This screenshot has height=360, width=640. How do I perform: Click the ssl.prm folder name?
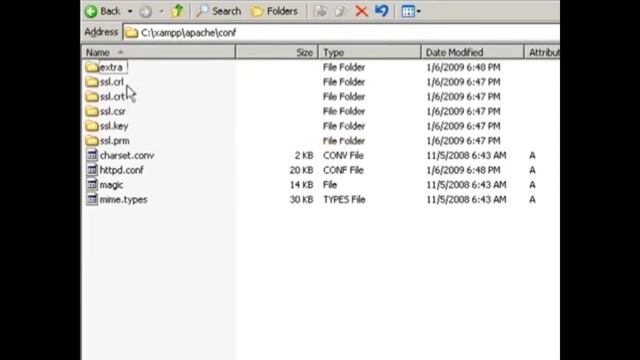click(x=115, y=141)
